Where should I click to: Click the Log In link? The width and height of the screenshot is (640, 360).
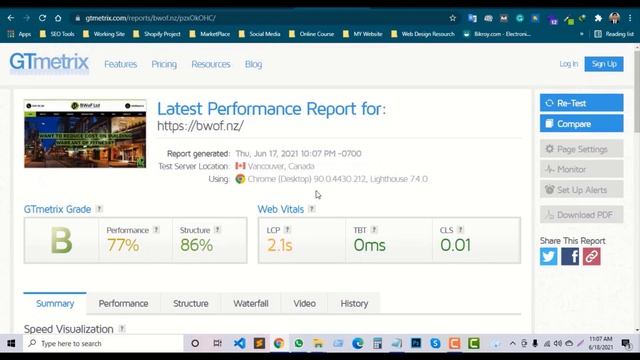(x=569, y=64)
